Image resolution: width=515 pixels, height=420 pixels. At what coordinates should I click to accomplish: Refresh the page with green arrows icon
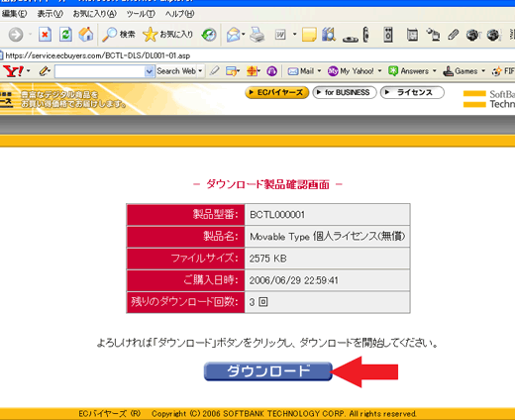pyautogui.click(x=65, y=35)
